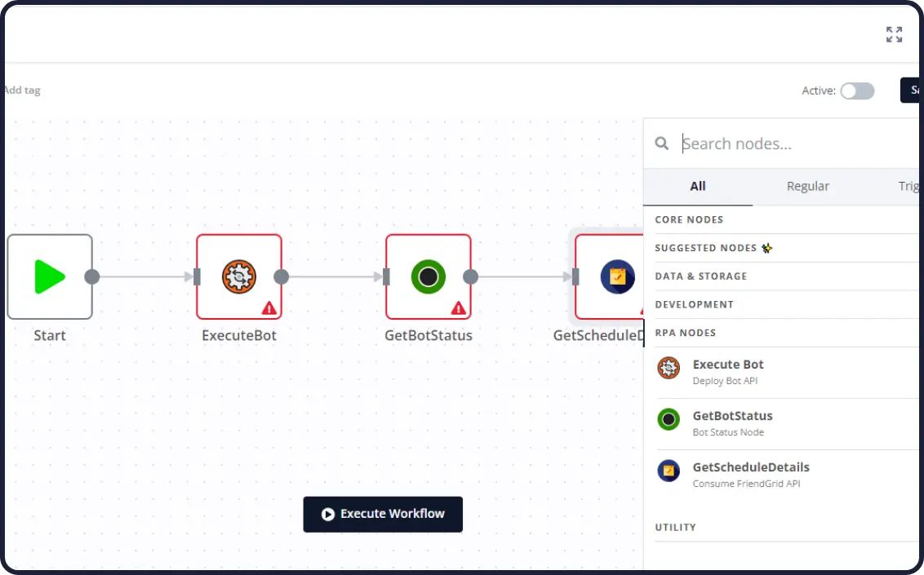The image size is (924, 575).
Task: Click the GetBotStatus warning triangle icon
Action: [x=459, y=307]
